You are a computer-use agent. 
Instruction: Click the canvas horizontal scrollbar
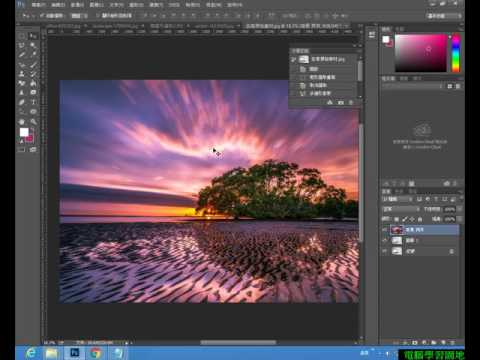click(x=238, y=342)
